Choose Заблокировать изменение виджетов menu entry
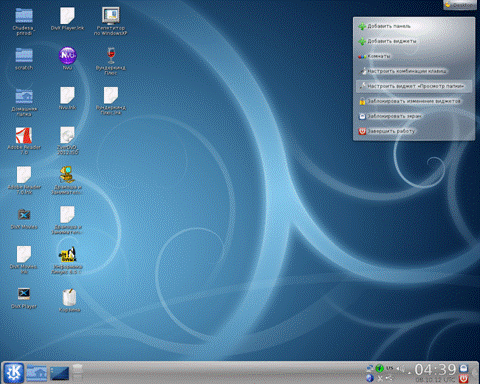The width and height of the screenshot is (480, 384). [x=414, y=101]
